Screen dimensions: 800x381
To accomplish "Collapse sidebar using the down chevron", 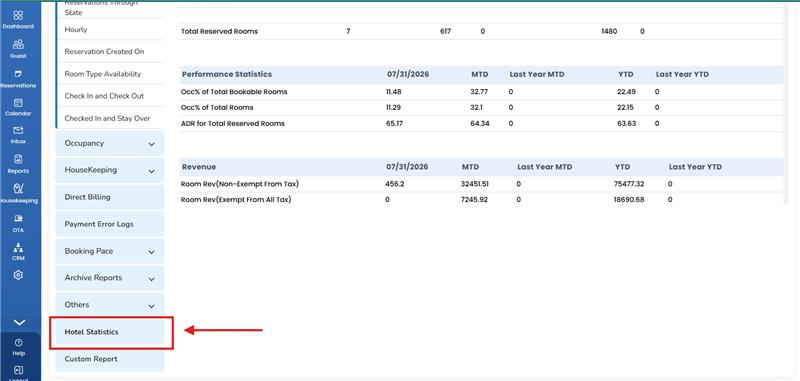I will [18, 322].
